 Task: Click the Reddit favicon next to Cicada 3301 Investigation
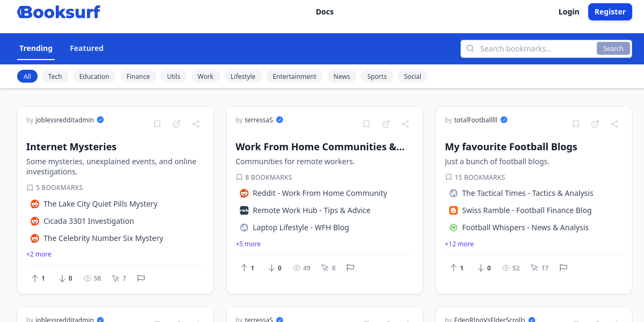coord(34,221)
